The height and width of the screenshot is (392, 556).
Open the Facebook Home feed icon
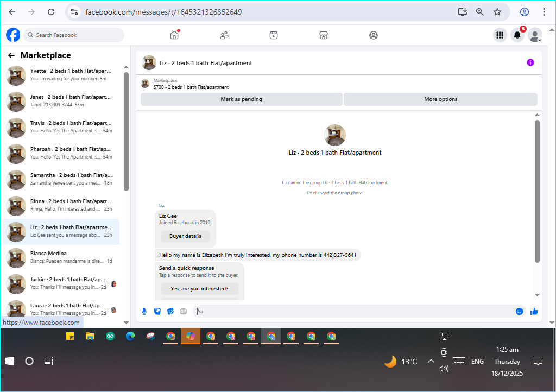point(174,35)
